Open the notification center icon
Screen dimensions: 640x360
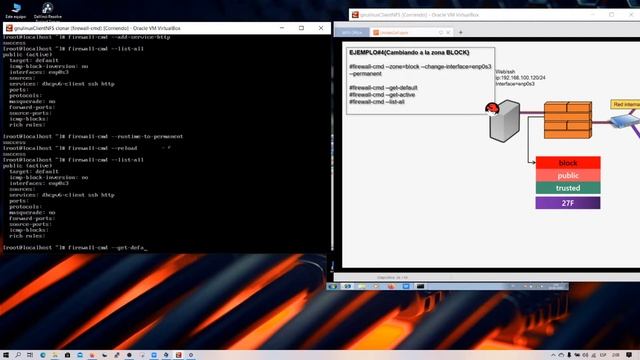pos(629,355)
